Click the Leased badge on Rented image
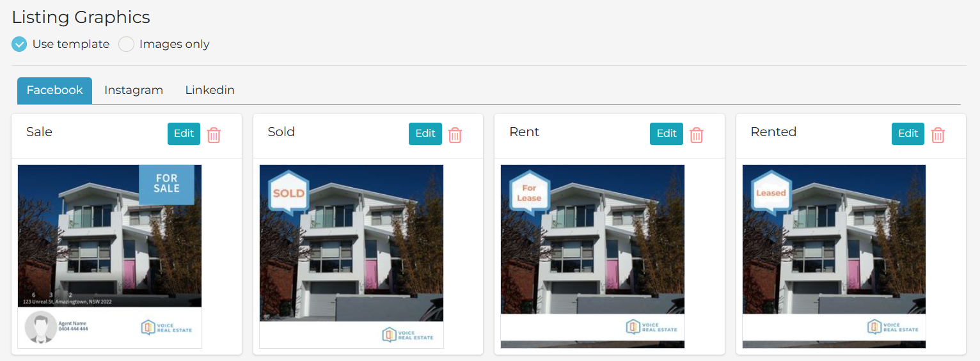 771,193
